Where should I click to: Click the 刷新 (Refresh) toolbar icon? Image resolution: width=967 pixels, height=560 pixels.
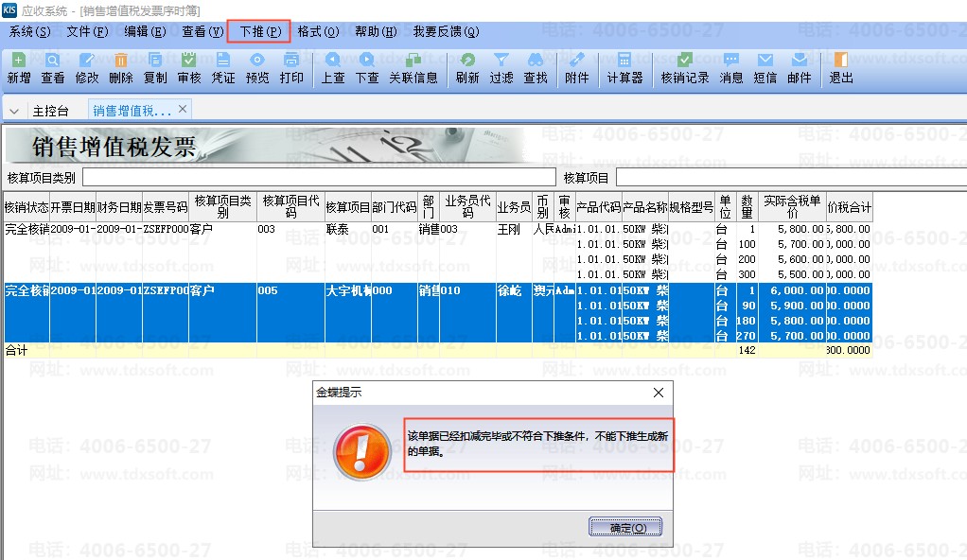point(467,67)
